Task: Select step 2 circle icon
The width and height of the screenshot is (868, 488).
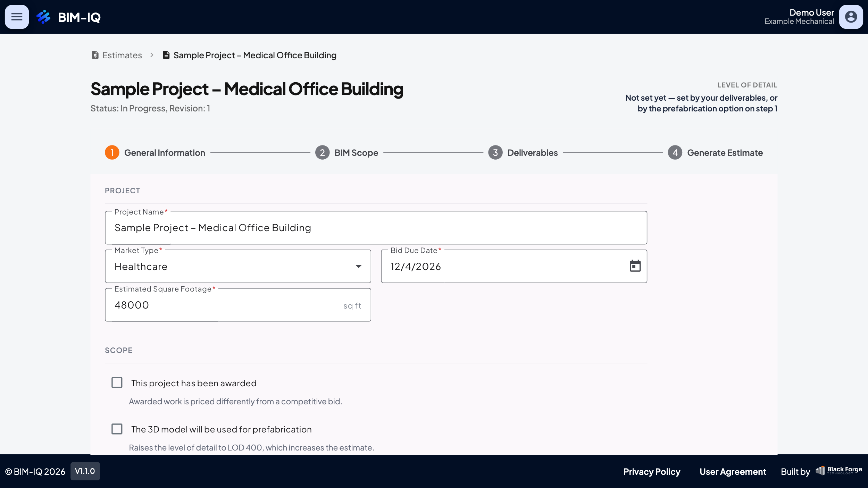Action: (x=322, y=153)
